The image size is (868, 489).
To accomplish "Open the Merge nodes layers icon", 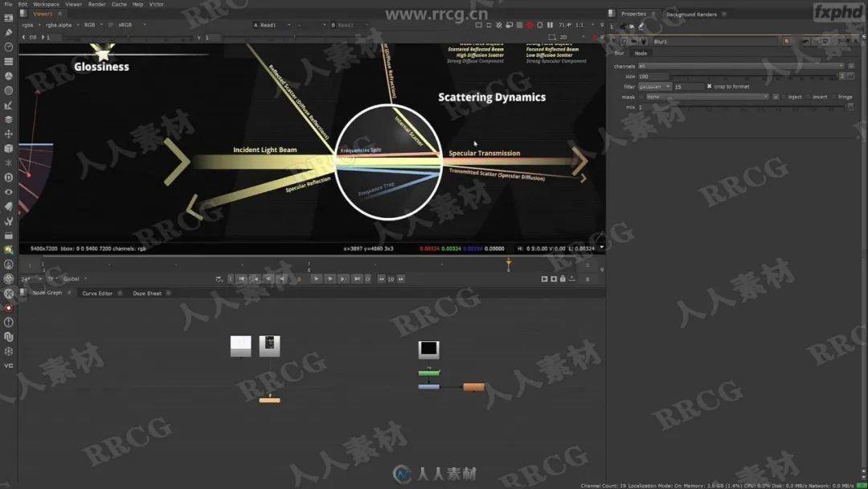I will pyautogui.click(x=8, y=119).
